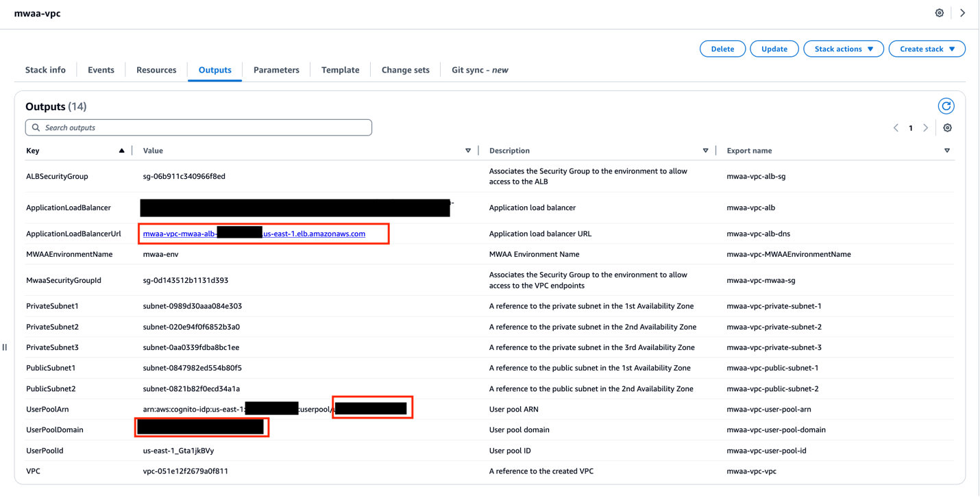Click the ApplicationLoadBalancer key

(x=69, y=208)
